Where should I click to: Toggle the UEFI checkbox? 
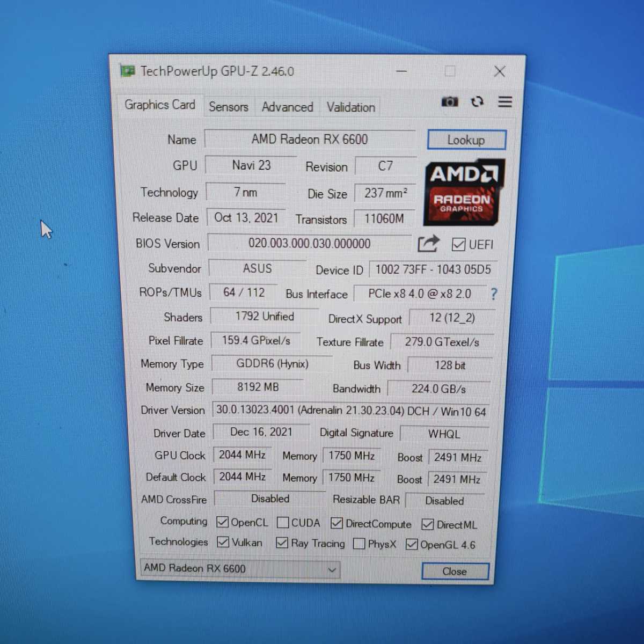[x=458, y=245]
